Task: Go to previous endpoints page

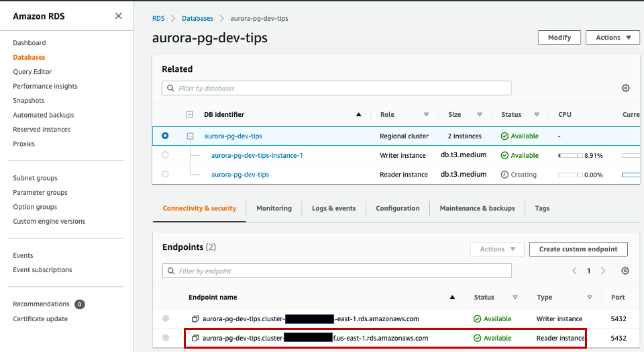Action: point(575,271)
